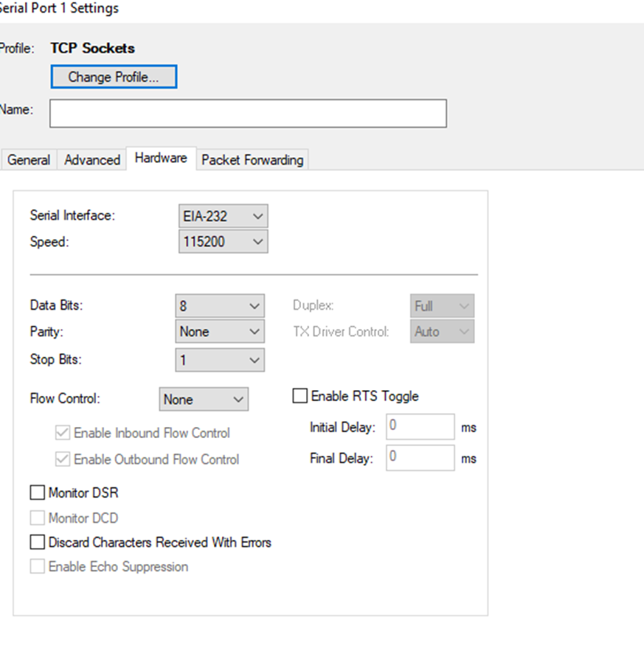Click the Initial Delay input field
Screen dimensions: 644x660
click(420, 427)
